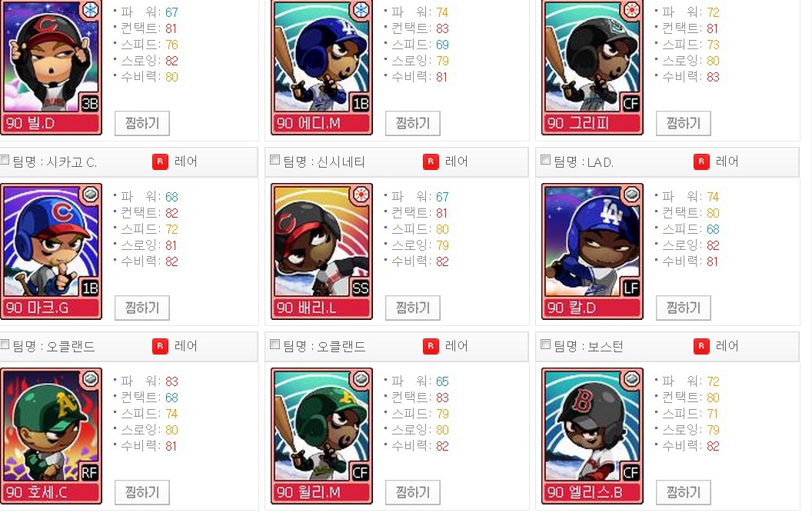Click the R rare badge beside 보스턴
Screen dimensions: 812x516
(701, 346)
